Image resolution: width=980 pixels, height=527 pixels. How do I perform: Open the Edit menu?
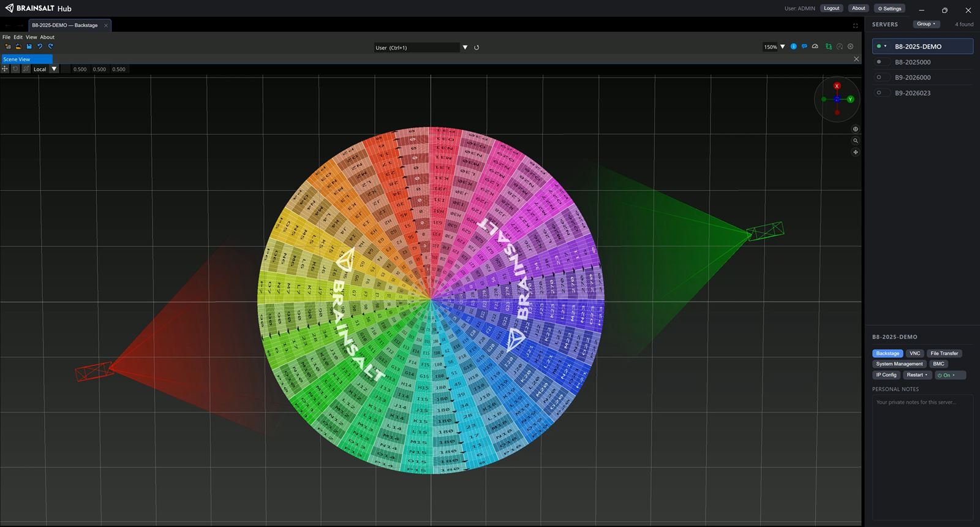click(18, 37)
